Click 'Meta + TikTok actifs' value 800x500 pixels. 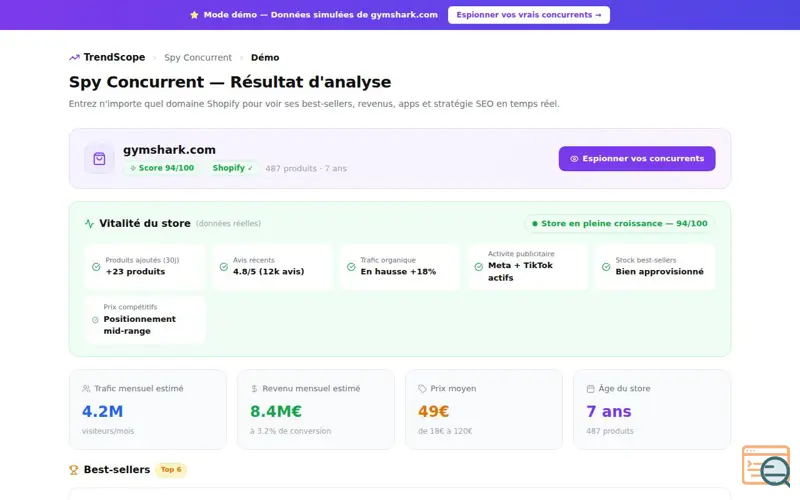(520, 271)
